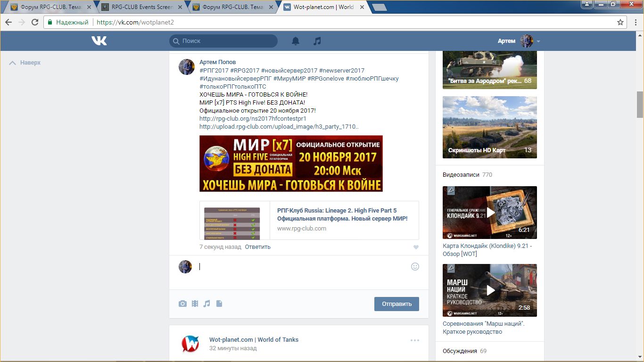Focus the comment text field
The width and height of the screenshot is (644, 362).
pos(302,267)
